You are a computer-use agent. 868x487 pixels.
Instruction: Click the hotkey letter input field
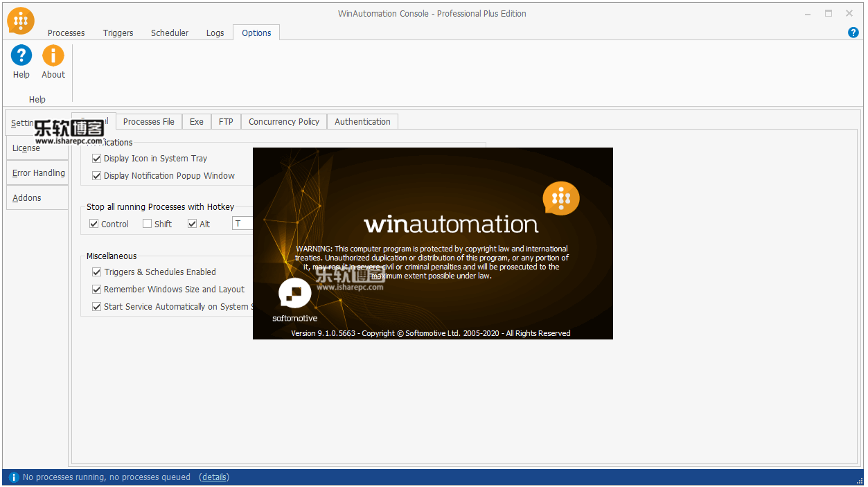pos(242,224)
